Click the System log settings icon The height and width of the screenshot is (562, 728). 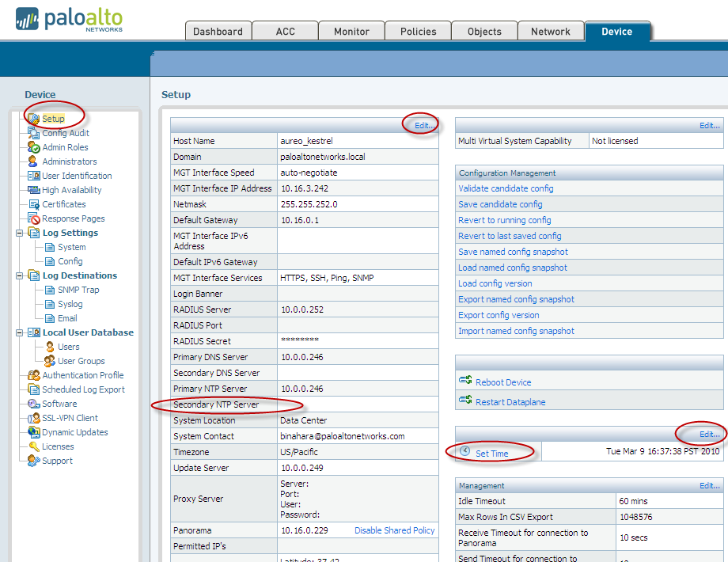point(50,247)
